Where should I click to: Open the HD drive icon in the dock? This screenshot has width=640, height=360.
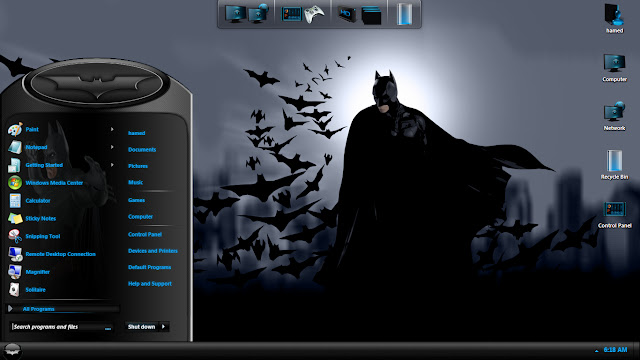tap(347, 15)
